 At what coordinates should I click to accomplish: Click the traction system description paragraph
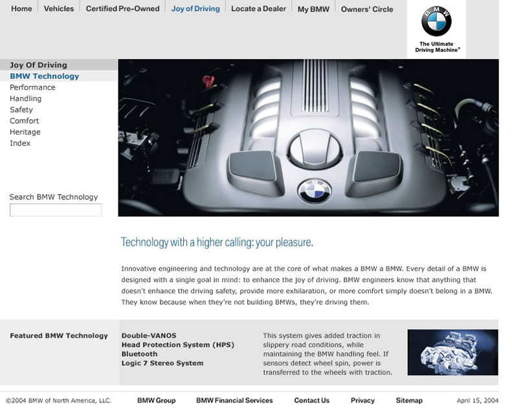pyautogui.click(x=328, y=354)
